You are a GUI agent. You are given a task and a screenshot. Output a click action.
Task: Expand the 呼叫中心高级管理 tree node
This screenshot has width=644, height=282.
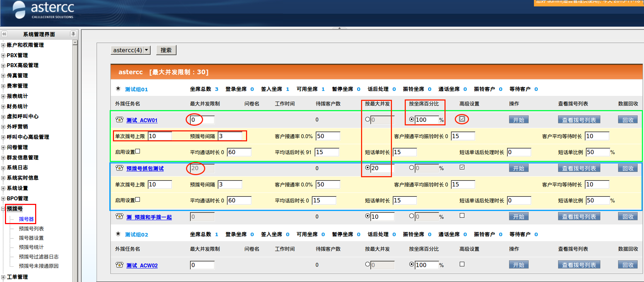tap(3, 137)
